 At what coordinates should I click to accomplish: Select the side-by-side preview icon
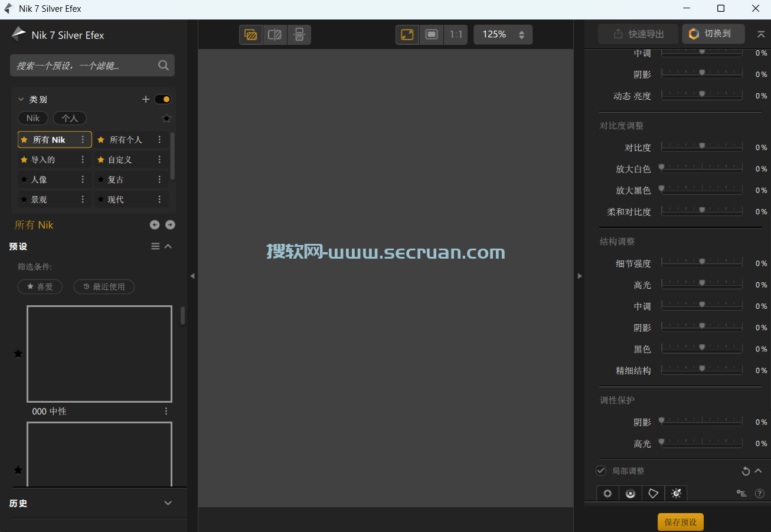tap(299, 35)
